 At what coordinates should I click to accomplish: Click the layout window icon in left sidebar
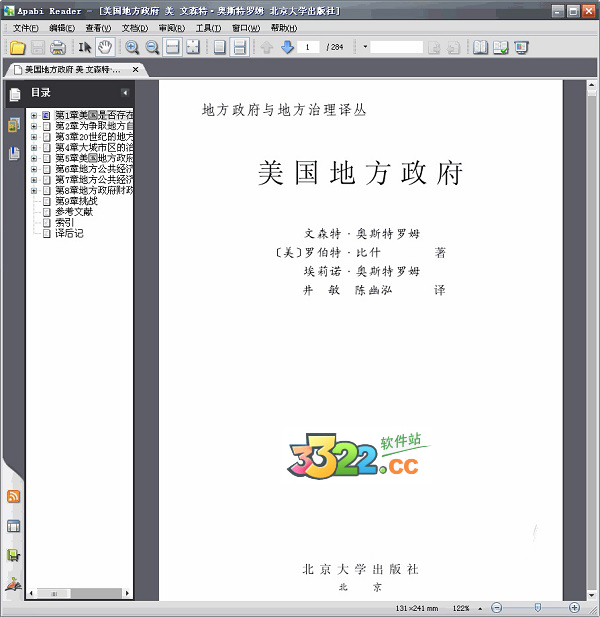click(14, 526)
